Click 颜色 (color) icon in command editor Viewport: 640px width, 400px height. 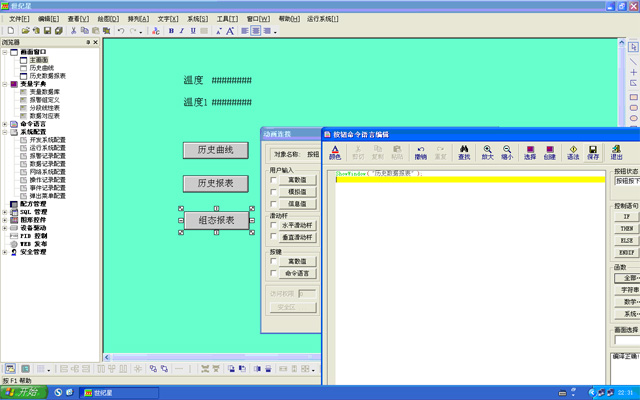tap(335, 153)
